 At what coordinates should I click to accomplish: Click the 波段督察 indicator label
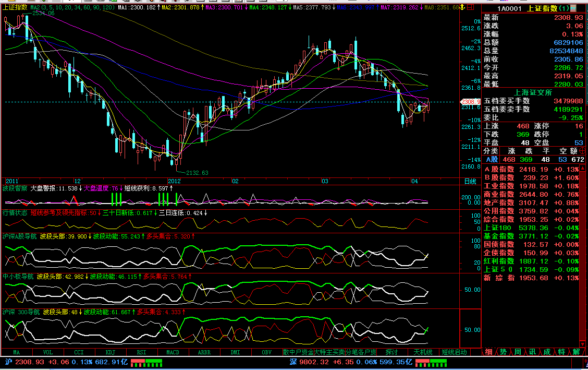(15, 188)
